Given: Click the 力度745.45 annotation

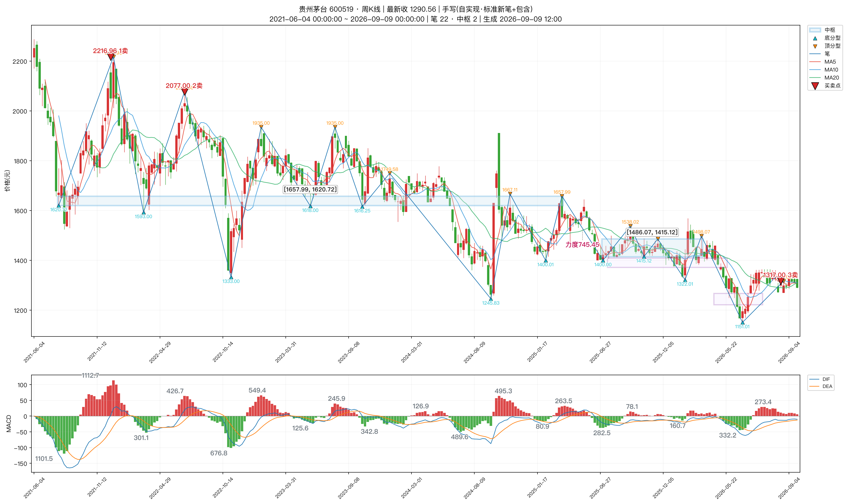Looking at the screenshot, I should coord(582,245).
